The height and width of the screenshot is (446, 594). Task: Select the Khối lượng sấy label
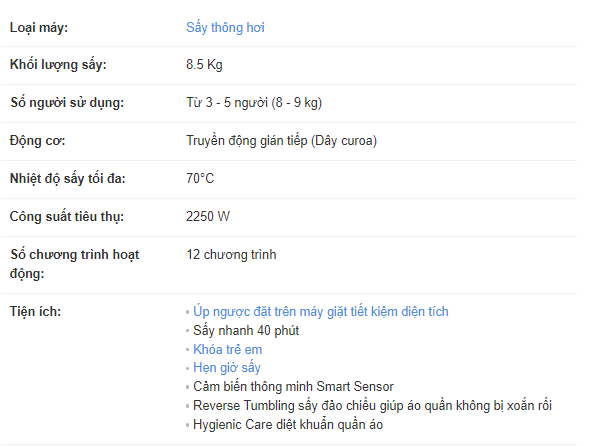pyautogui.click(x=58, y=65)
